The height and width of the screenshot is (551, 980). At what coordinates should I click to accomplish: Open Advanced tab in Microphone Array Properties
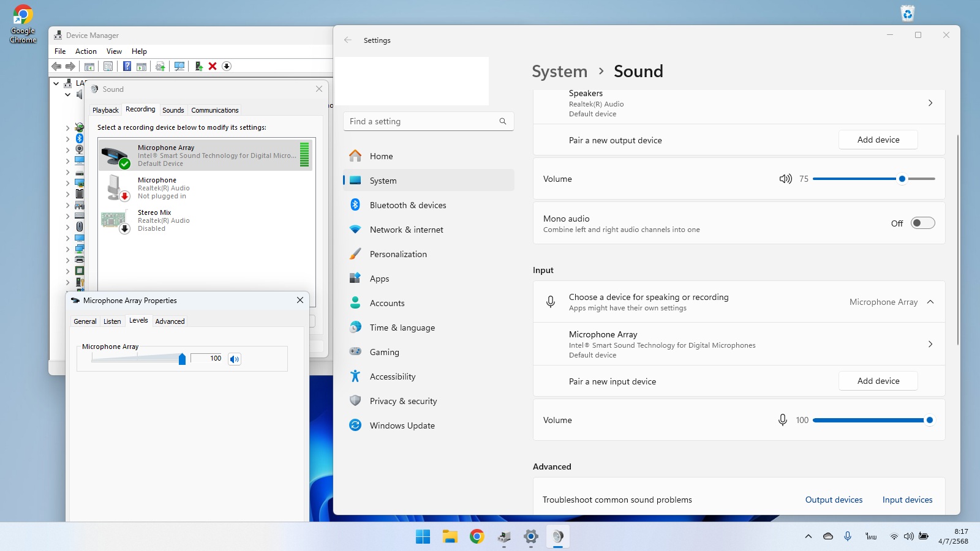coord(170,321)
